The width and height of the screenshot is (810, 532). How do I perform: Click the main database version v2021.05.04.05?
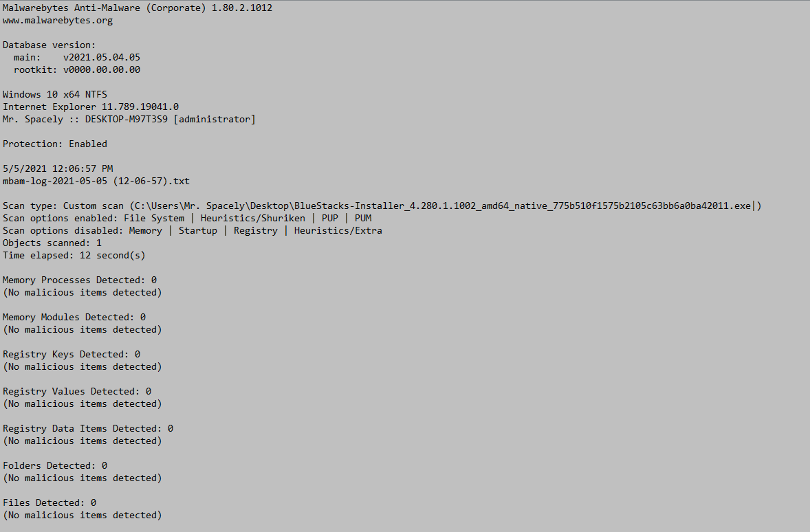tap(102, 57)
